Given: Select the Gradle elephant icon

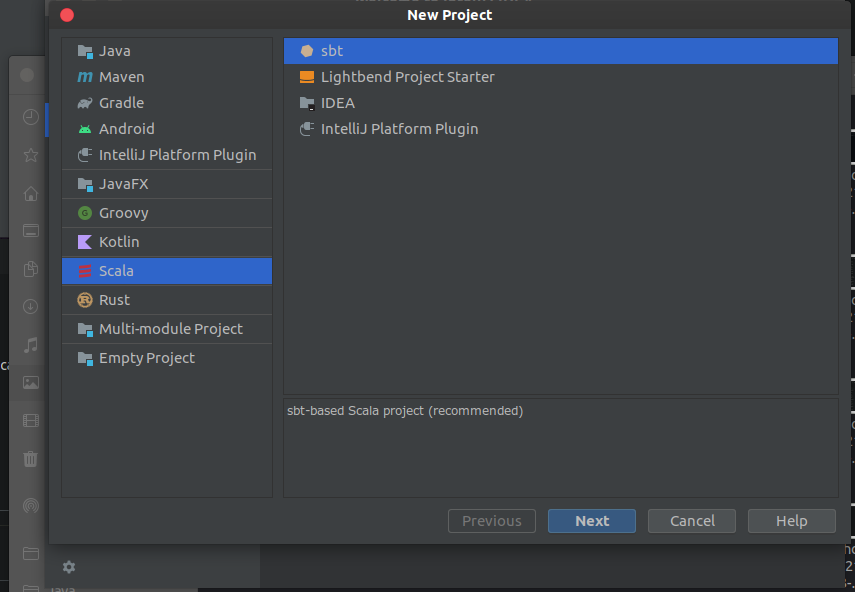Looking at the screenshot, I should (85, 103).
